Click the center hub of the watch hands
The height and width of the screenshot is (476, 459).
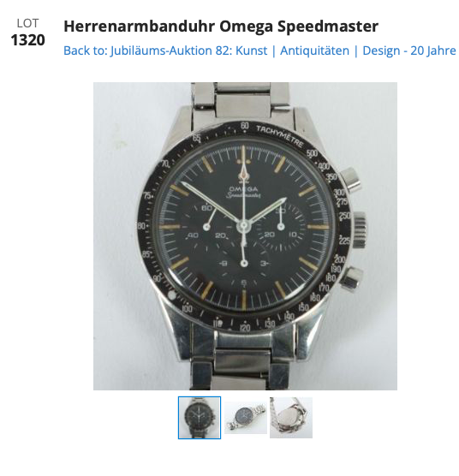coord(244,226)
